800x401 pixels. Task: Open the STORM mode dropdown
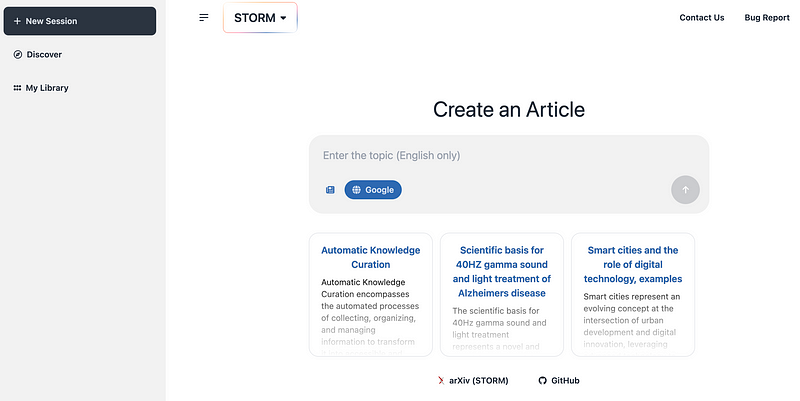[260, 18]
